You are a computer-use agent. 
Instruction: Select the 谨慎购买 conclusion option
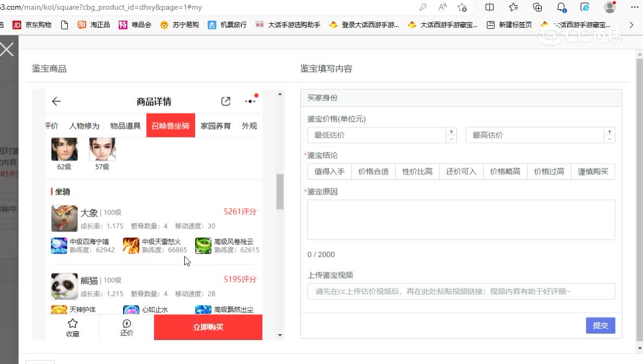pos(593,172)
